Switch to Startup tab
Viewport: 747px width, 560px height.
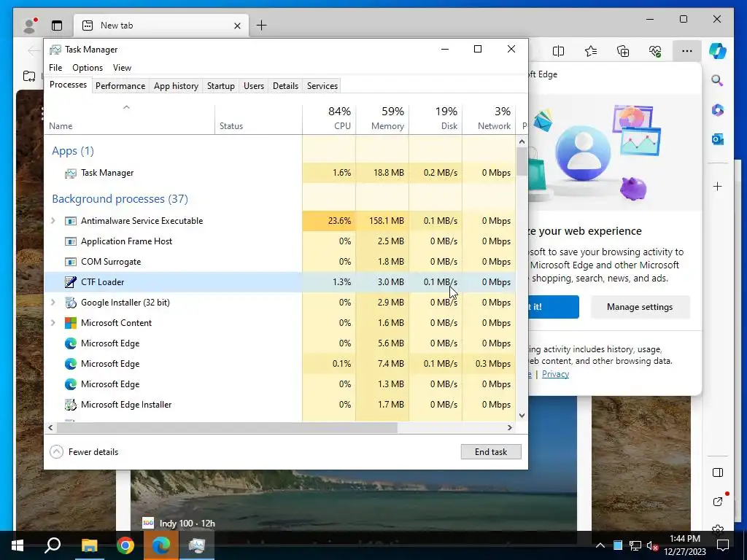click(220, 86)
